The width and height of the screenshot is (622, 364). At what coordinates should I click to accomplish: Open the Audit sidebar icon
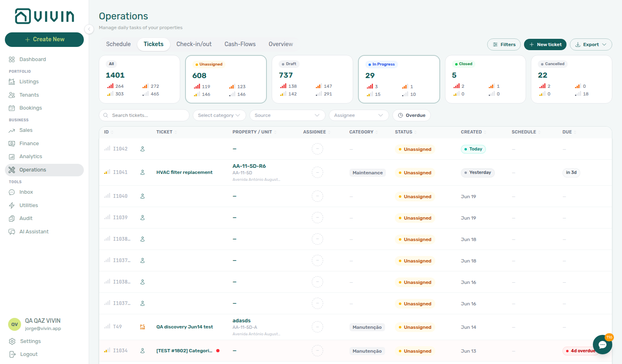tap(12, 218)
